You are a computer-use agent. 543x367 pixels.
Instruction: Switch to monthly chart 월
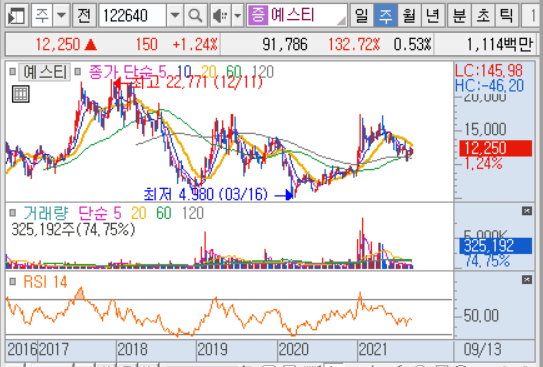(409, 16)
